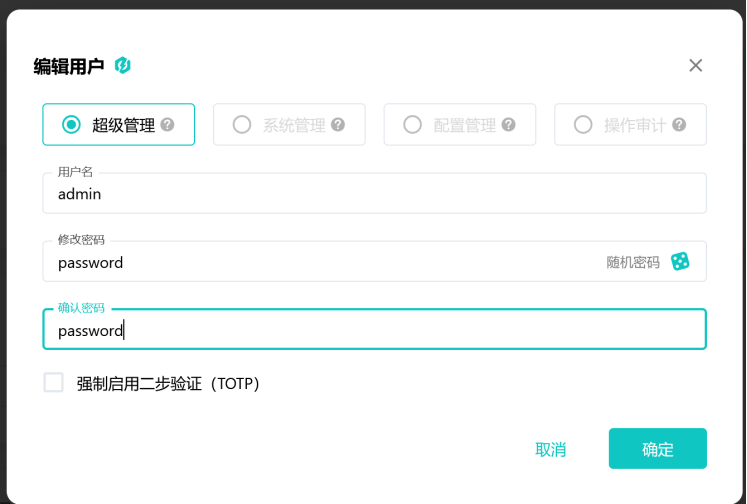Viewport: 747px width, 504px height.
Task: Close the 编辑用户 dialog with the X
Action: coord(696,65)
